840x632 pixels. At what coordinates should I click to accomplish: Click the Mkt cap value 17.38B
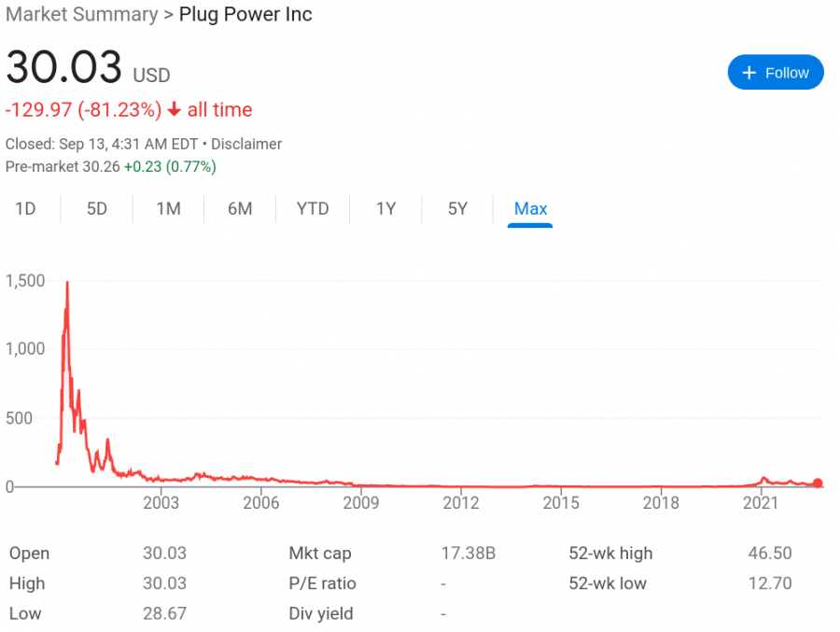coord(469,553)
